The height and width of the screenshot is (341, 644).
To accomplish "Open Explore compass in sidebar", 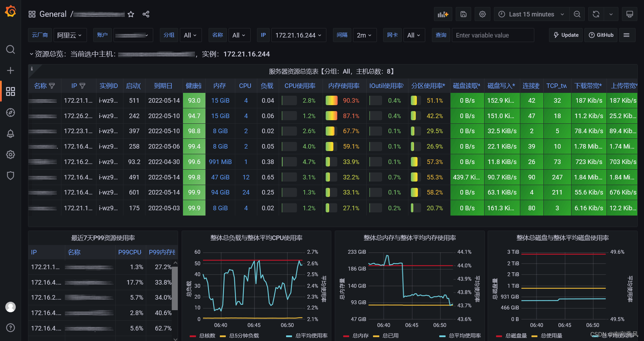I will [11, 112].
